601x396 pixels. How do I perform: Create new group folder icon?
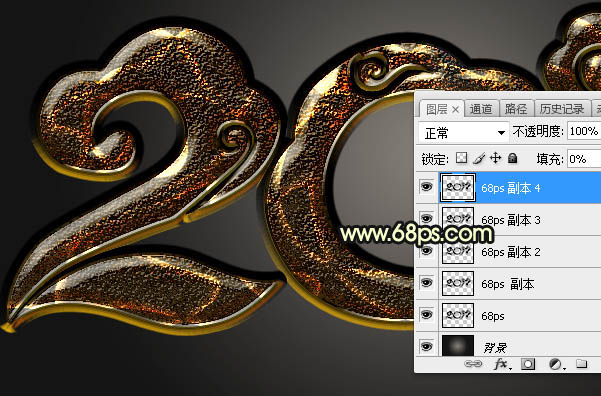coord(581,363)
